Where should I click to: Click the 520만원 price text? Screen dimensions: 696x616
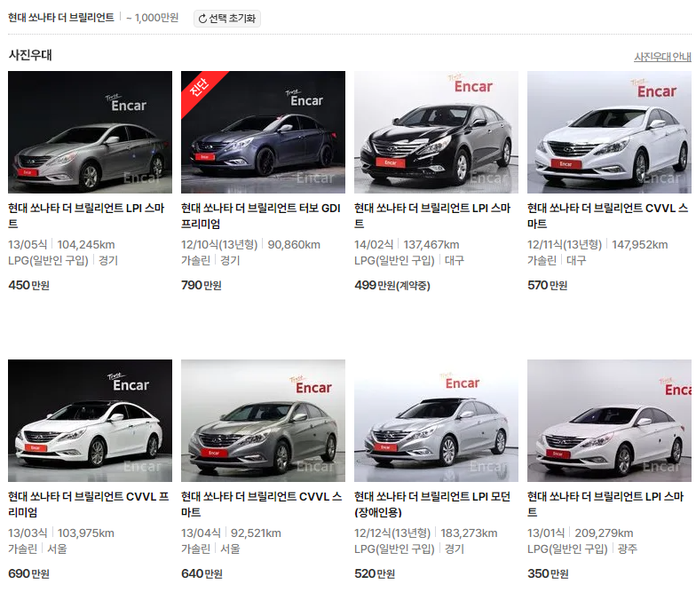pyautogui.click(x=375, y=573)
